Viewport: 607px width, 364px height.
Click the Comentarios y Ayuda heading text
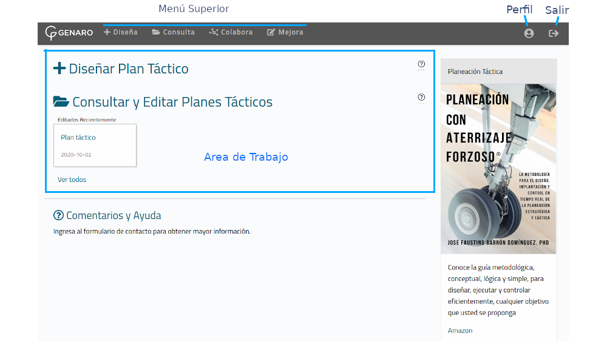pyautogui.click(x=114, y=215)
